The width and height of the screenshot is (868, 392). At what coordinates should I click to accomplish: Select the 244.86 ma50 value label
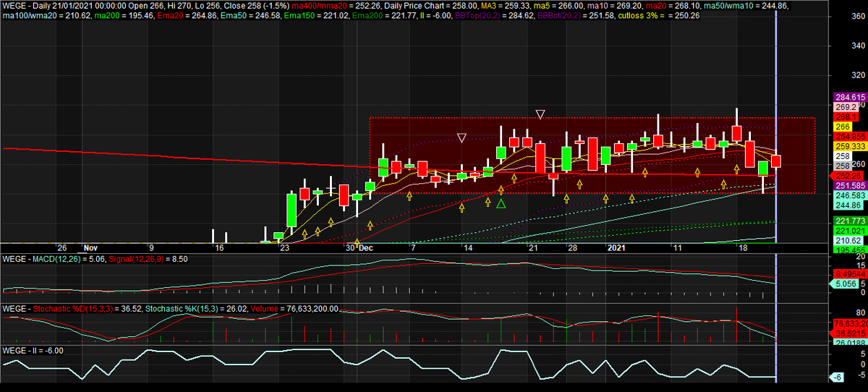point(848,205)
